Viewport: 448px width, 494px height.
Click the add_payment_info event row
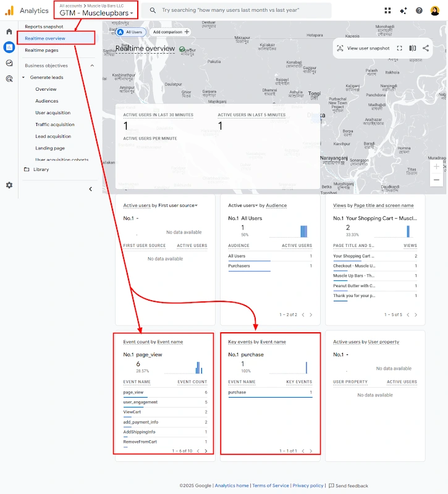(x=165, y=422)
